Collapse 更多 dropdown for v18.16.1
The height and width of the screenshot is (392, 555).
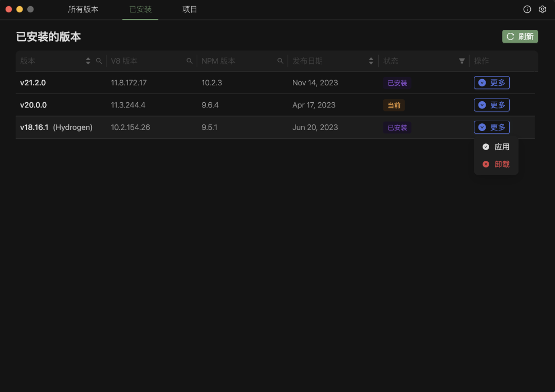(x=491, y=127)
